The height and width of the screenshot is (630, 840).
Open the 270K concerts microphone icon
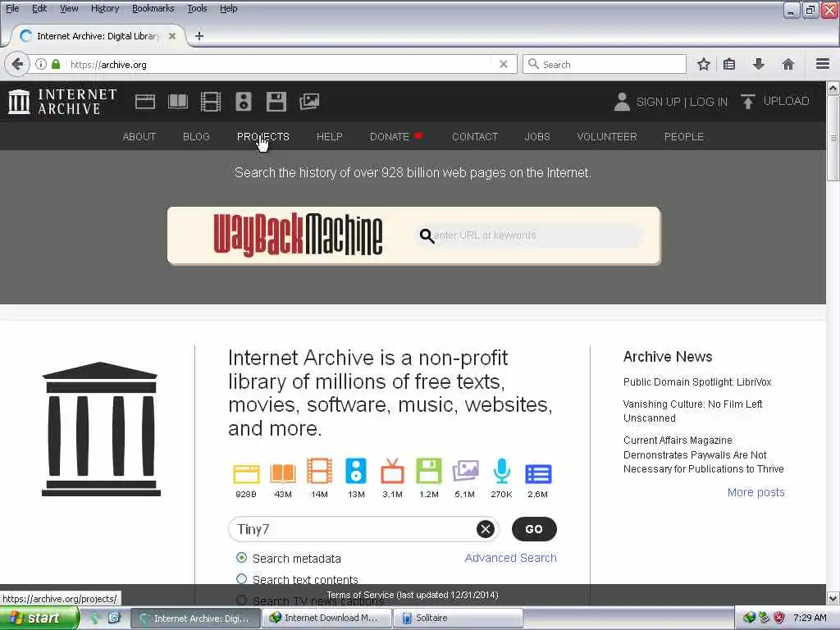(501, 472)
